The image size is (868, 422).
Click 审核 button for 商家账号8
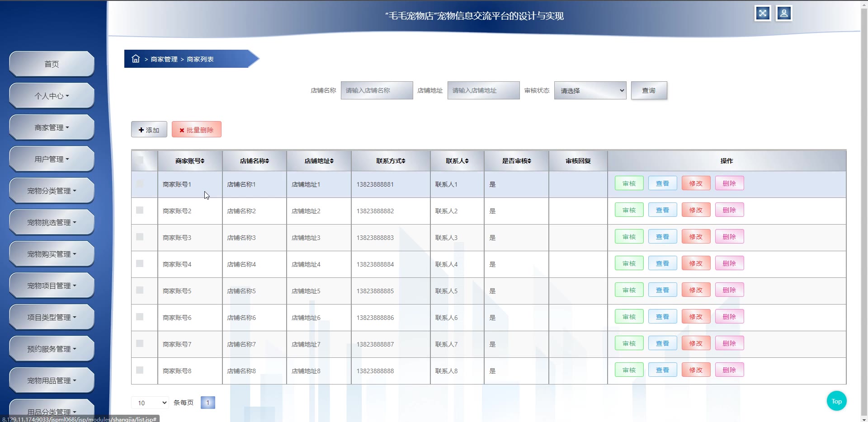pyautogui.click(x=629, y=370)
